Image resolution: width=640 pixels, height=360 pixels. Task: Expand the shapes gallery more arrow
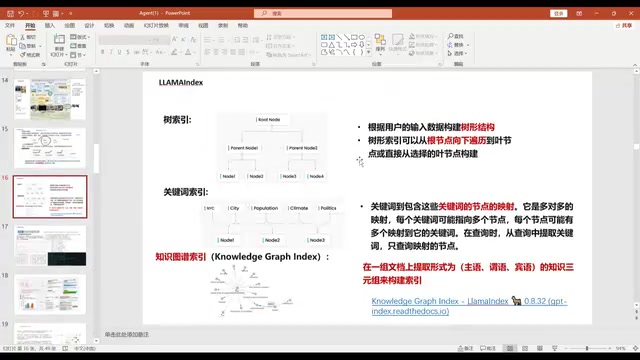[369, 52]
